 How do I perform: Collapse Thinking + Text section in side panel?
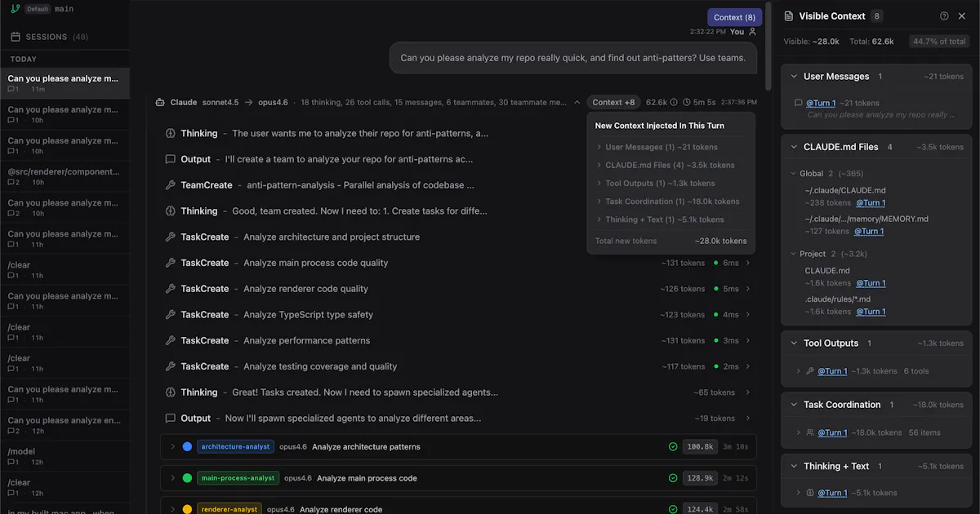click(x=794, y=467)
